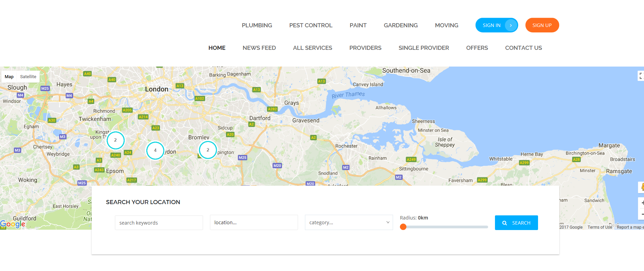Toggle fullscreen map view icon
Screen dimensions: 644x271
tap(641, 76)
